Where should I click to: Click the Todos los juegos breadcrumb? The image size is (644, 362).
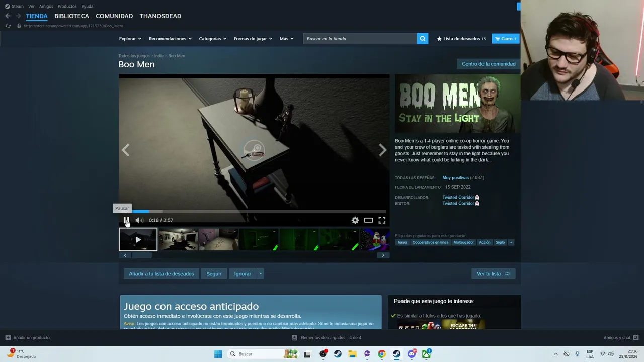(x=134, y=56)
